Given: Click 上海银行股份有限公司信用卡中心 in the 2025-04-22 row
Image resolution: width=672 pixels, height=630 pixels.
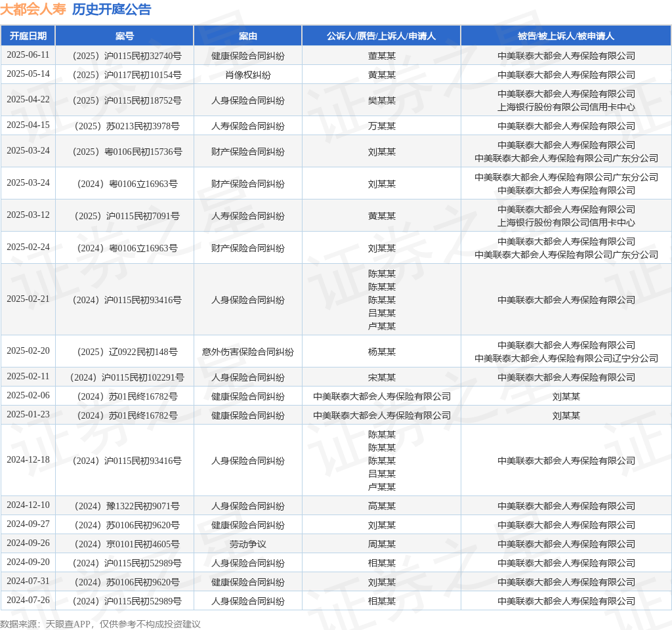Looking at the screenshot, I should coord(566,107).
